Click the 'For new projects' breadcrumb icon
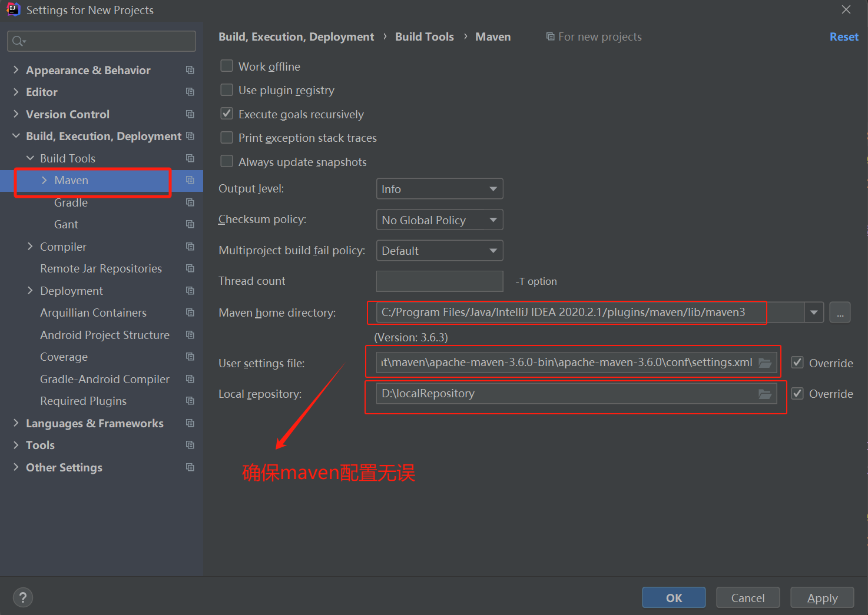This screenshot has height=615, width=868. [x=549, y=36]
